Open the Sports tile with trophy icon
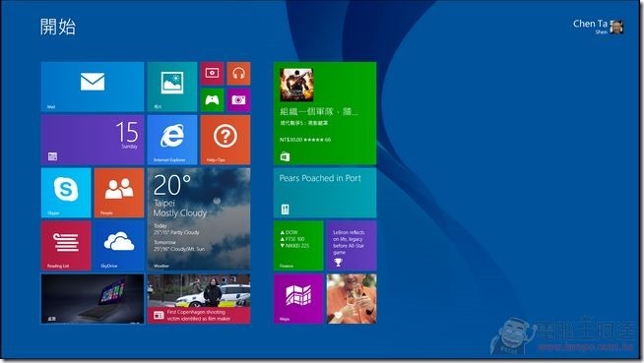Viewport: 644px width, 363px height. pyautogui.click(x=352, y=246)
